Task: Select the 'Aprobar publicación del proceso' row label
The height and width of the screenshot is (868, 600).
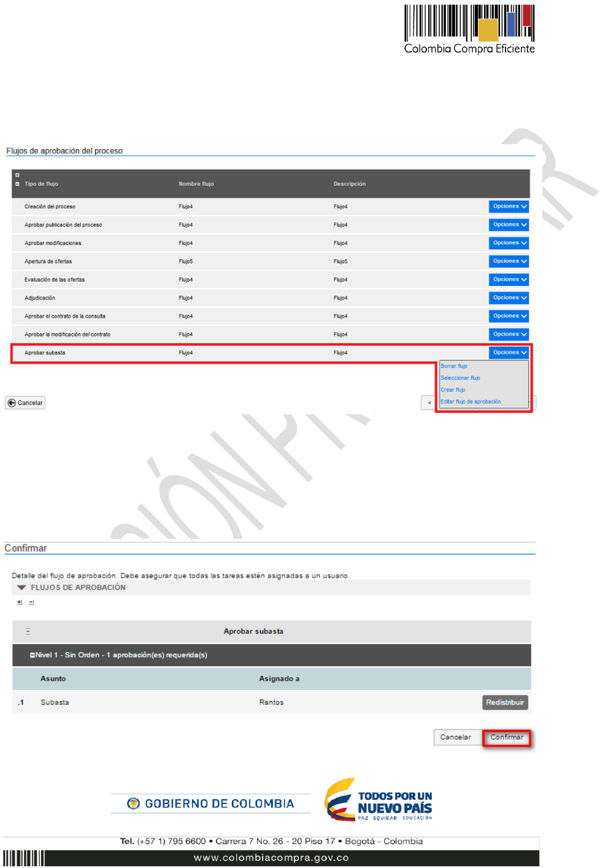Action: [63, 225]
